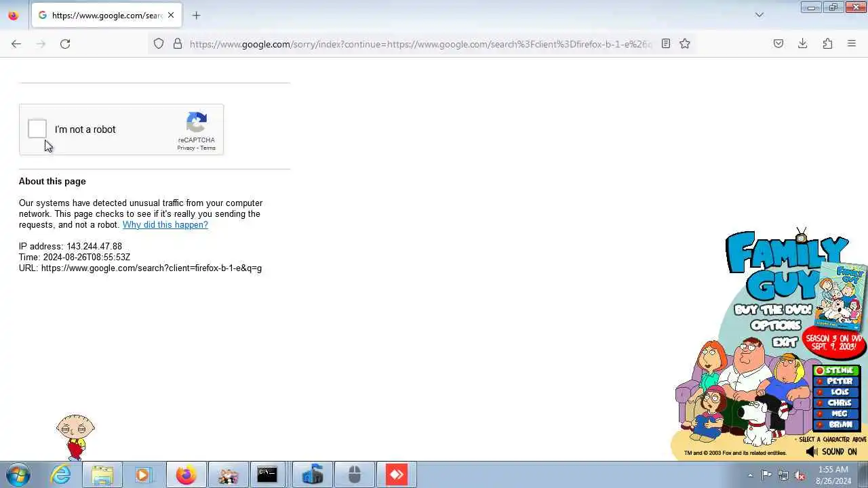The image size is (868, 488).
Task: Click the Time 2024-08-26T08:55:53Z line
Action: point(75,257)
